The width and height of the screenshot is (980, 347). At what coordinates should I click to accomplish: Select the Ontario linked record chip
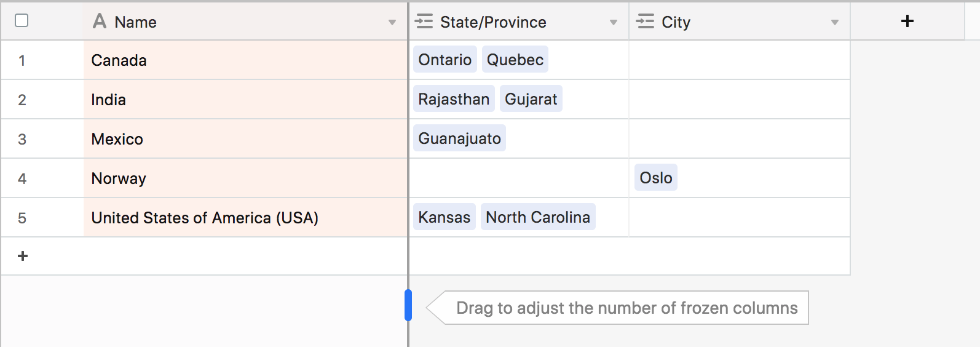point(445,60)
